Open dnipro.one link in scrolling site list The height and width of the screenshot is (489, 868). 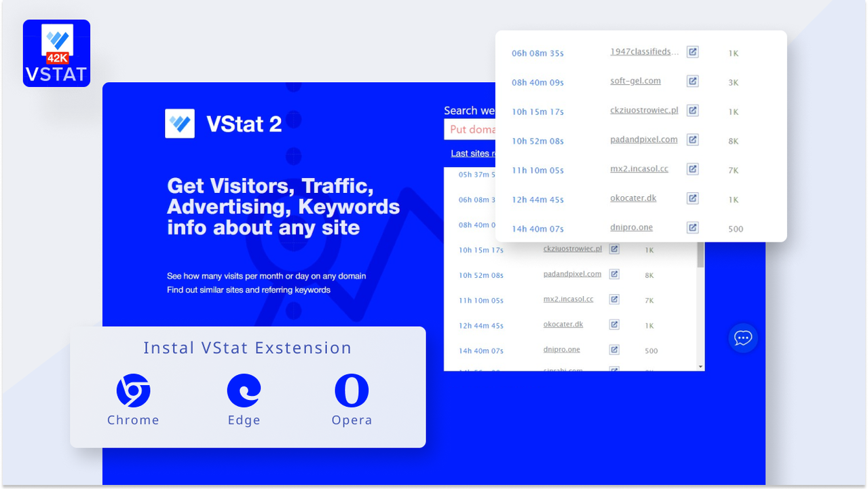[x=562, y=349]
